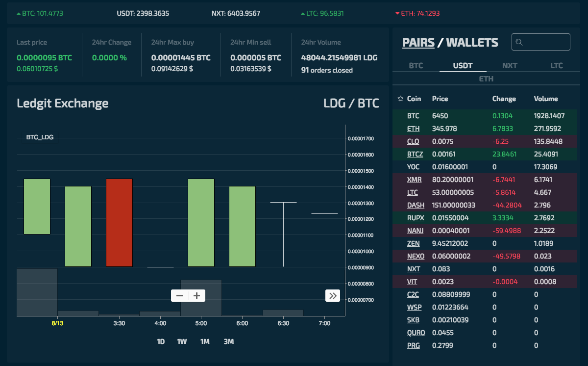Click BTCZ change value 23.8461
The image size is (588, 366).
coord(504,155)
